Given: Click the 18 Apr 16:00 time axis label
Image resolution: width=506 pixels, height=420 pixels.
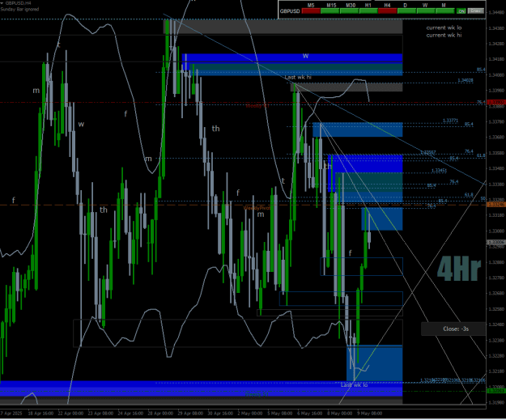Looking at the screenshot, I should (x=40, y=414).
